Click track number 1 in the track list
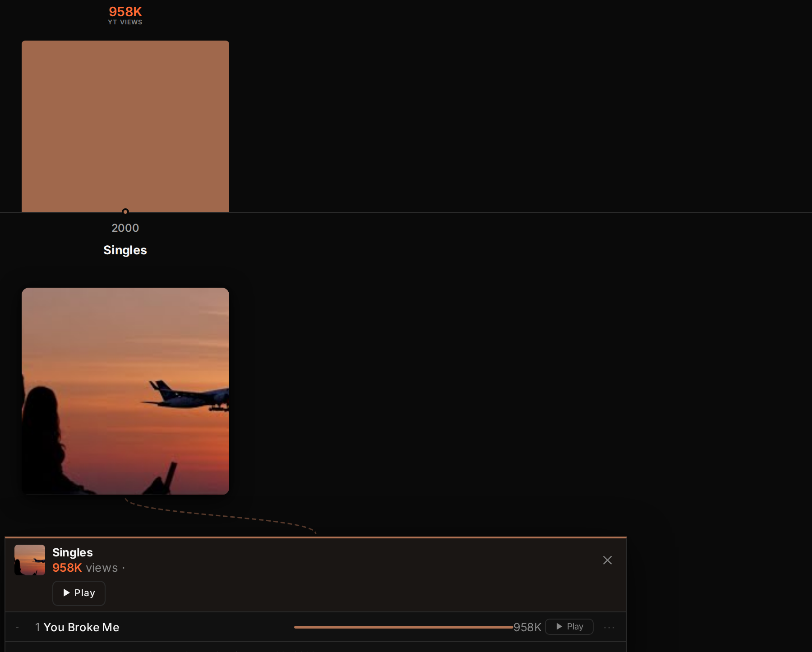The height and width of the screenshot is (652, 812). (x=37, y=627)
